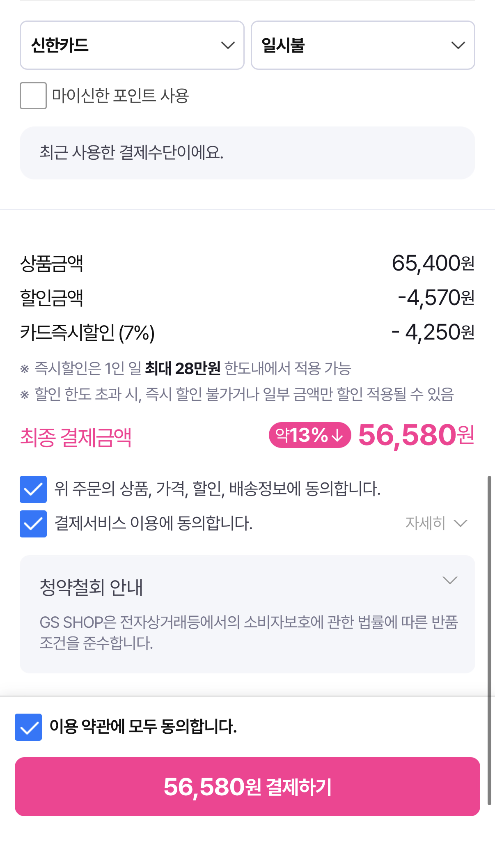This screenshot has width=495, height=868.
Task: Expand 자세히 for payment service terms
Action: pos(436,524)
